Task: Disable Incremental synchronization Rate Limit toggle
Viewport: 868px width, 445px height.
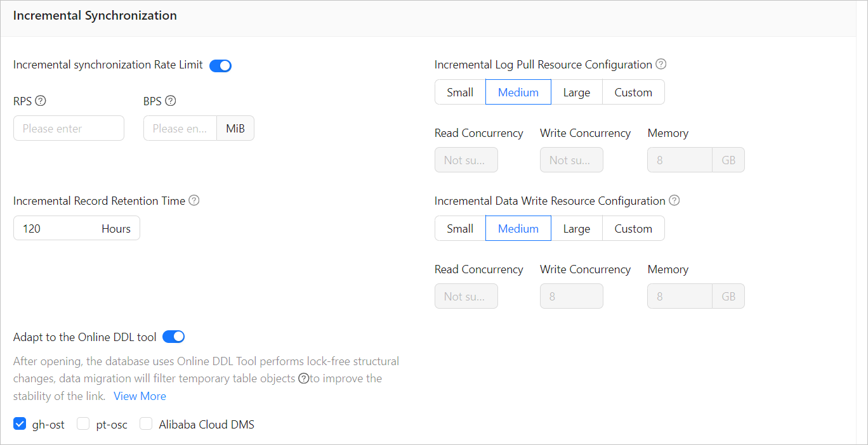Action: pyautogui.click(x=220, y=65)
